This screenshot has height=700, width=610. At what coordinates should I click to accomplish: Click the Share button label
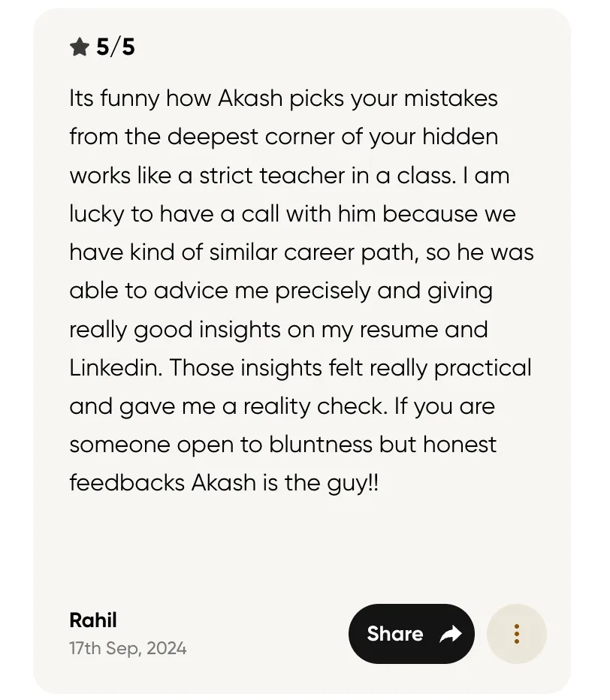click(394, 634)
